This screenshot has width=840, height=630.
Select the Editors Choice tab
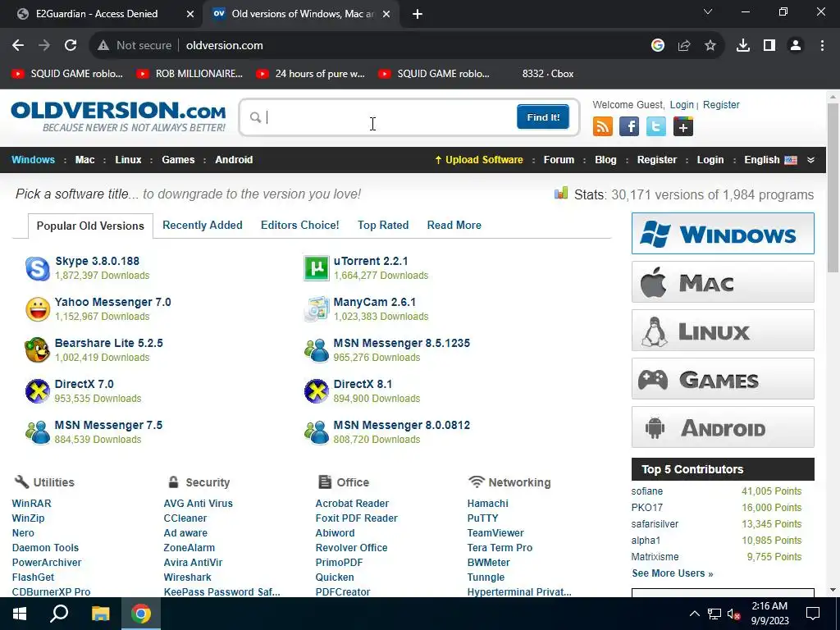click(300, 225)
